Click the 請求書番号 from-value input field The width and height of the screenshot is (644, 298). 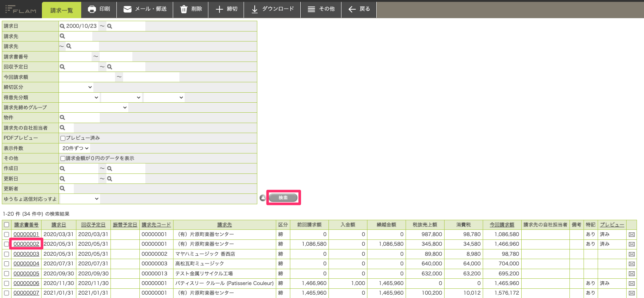tap(75, 57)
